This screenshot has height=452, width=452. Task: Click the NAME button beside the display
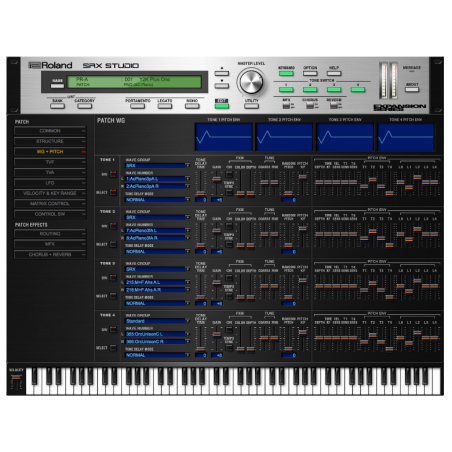(x=57, y=86)
